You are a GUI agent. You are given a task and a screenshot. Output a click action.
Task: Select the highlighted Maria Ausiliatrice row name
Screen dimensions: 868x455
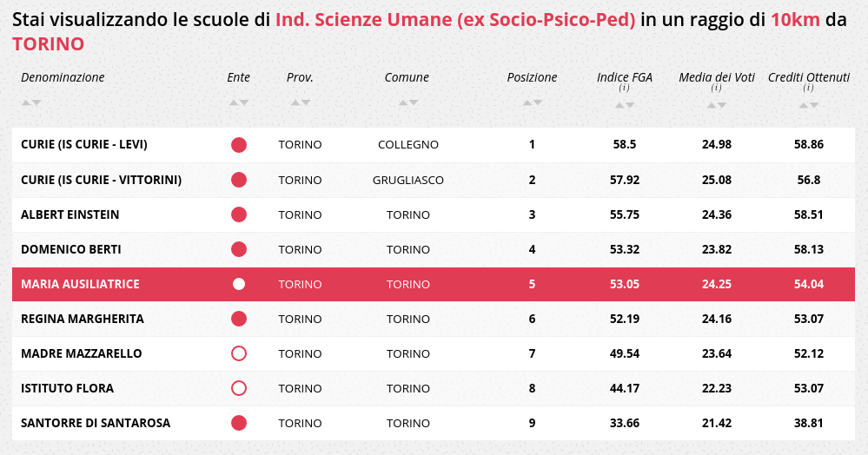point(80,284)
